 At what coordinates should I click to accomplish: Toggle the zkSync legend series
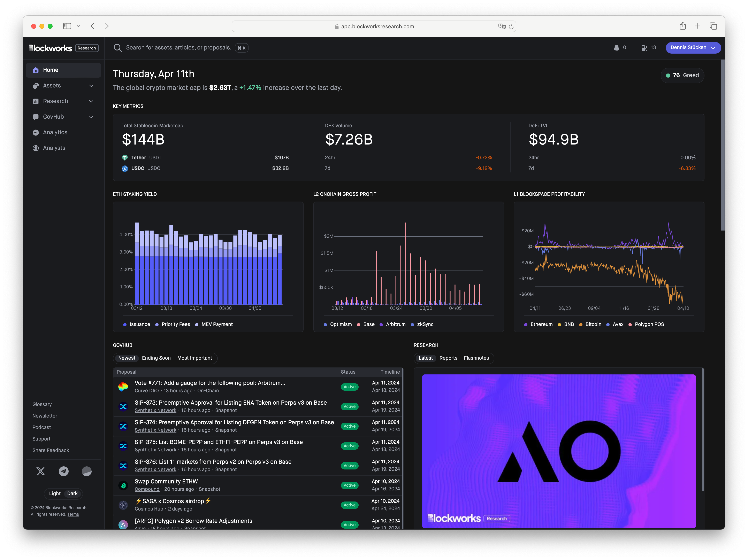pos(422,324)
